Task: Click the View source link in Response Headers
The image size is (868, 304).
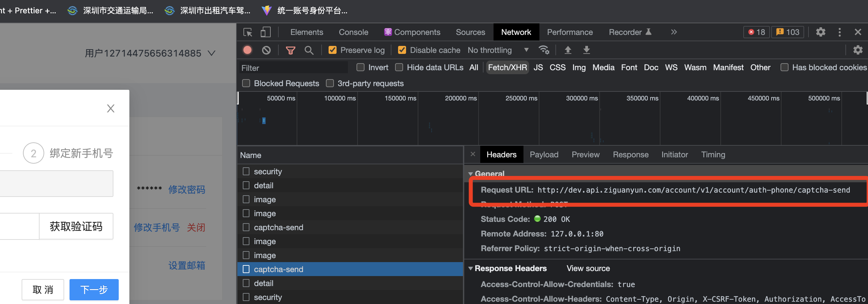Action: coord(588,268)
